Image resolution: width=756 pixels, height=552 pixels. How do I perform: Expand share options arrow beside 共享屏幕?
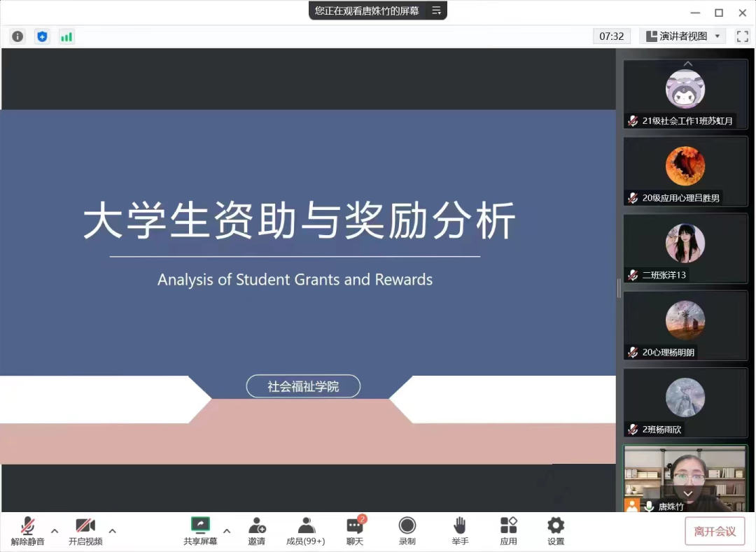click(227, 531)
